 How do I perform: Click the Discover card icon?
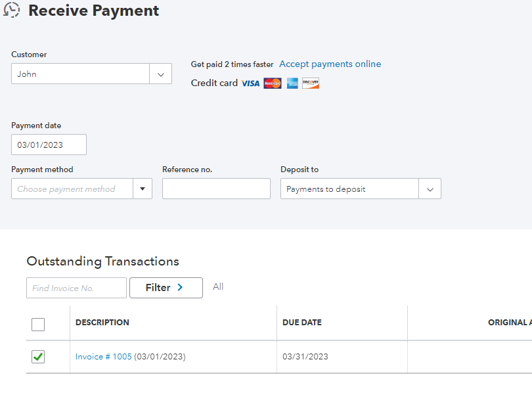pyautogui.click(x=310, y=83)
